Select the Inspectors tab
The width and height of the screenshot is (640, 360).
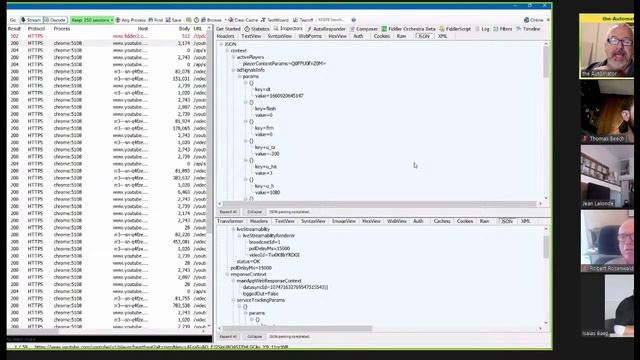[x=288, y=29]
